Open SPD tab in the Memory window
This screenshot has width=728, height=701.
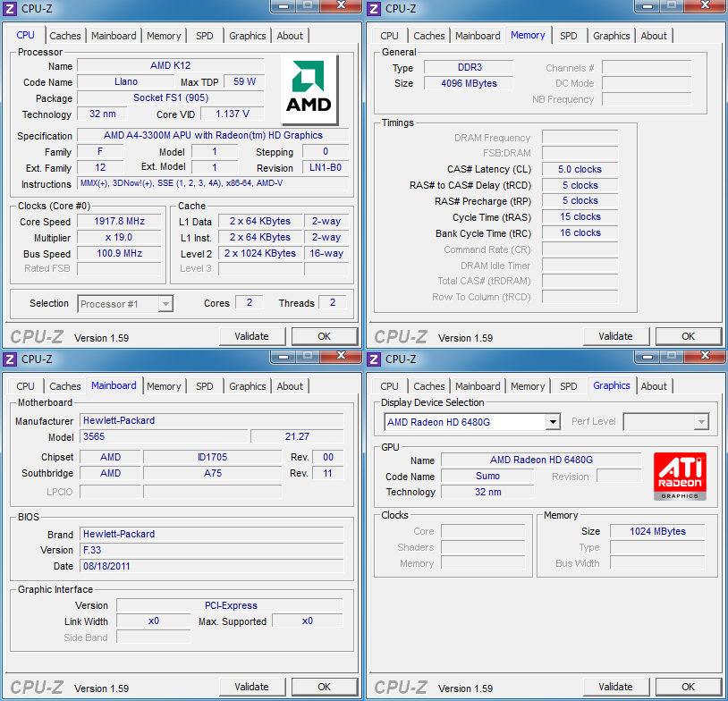click(568, 36)
